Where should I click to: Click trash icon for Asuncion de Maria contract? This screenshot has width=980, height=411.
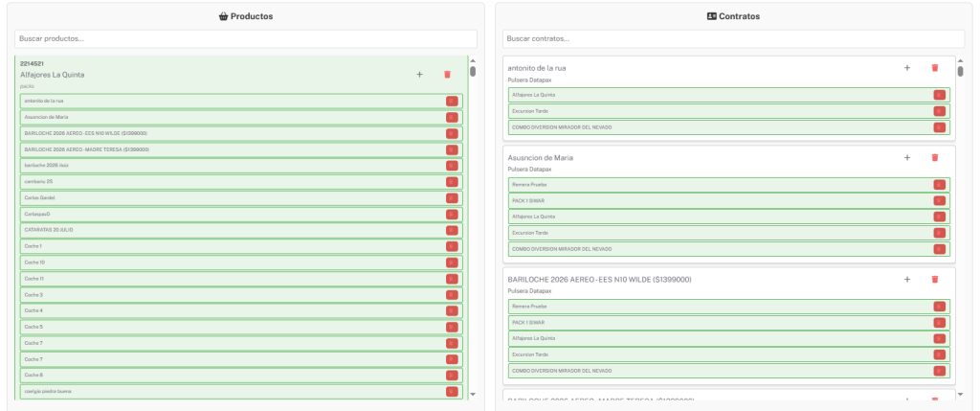click(935, 158)
